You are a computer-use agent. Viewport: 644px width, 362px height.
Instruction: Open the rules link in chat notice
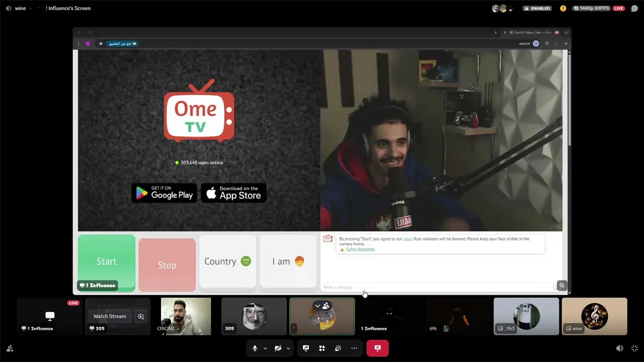(408, 239)
